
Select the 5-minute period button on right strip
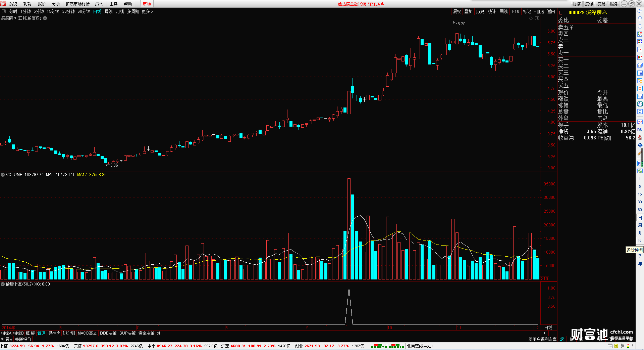[x=640, y=186]
